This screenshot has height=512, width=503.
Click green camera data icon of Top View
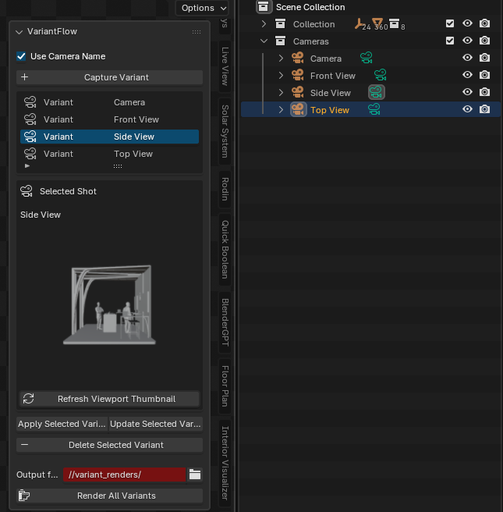374,109
